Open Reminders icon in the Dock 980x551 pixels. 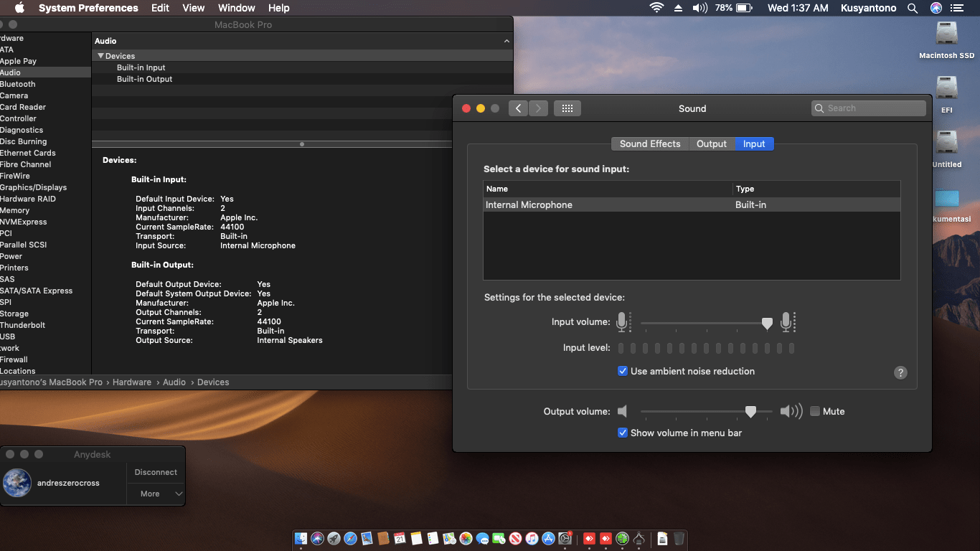pyautogui.click(x=433, y=538)
